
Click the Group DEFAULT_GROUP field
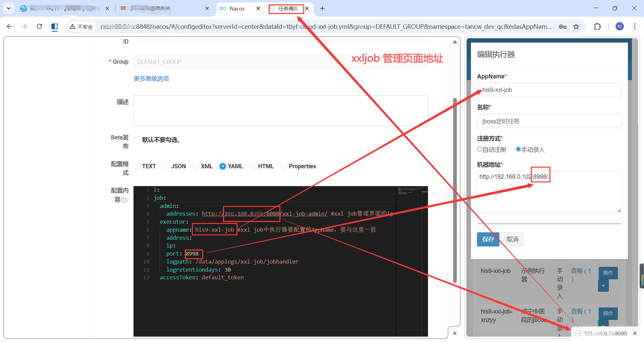pyautogui.click(x=280, y=62)
